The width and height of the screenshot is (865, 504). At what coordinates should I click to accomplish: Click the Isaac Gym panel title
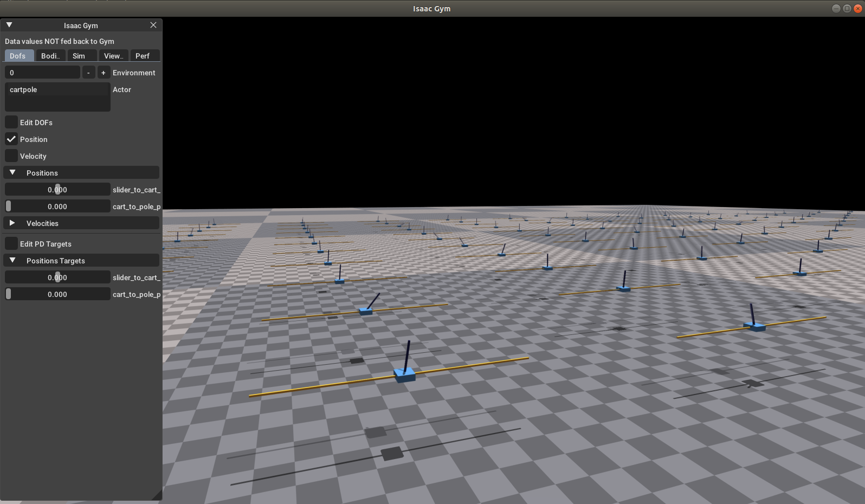pyautogui.click(x=81, y=25)
